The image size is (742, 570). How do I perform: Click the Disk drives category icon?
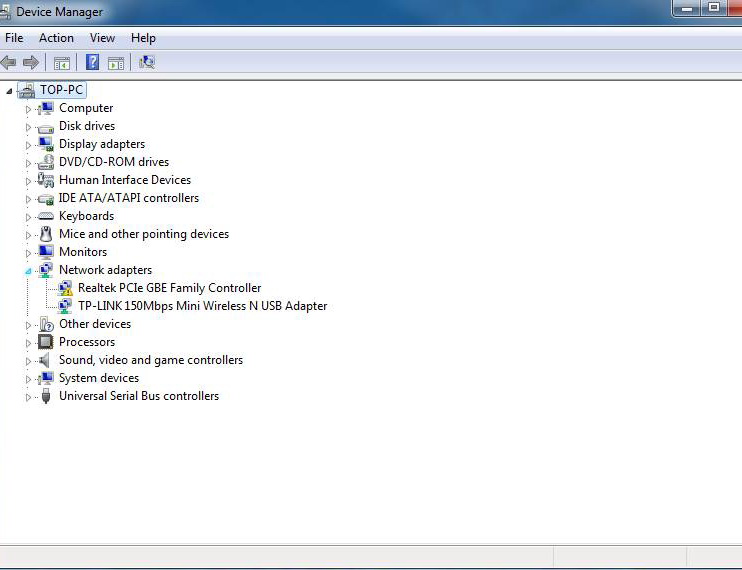pos(46,128)
